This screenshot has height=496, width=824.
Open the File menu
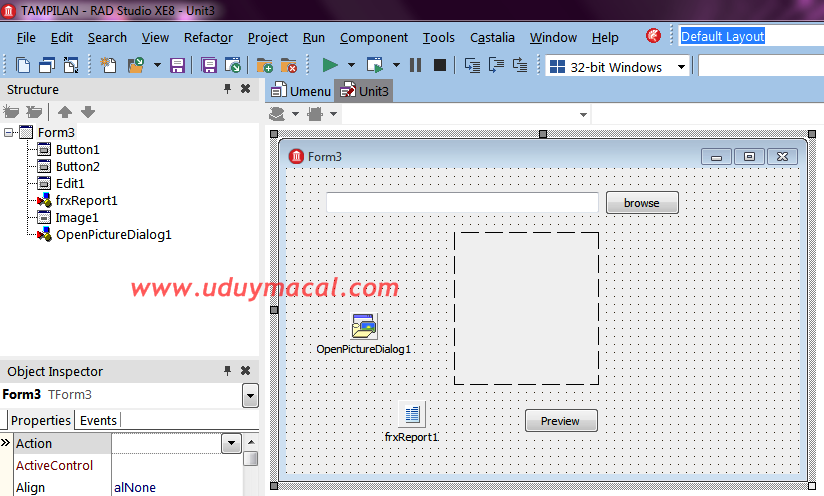[x=26, y=38]
